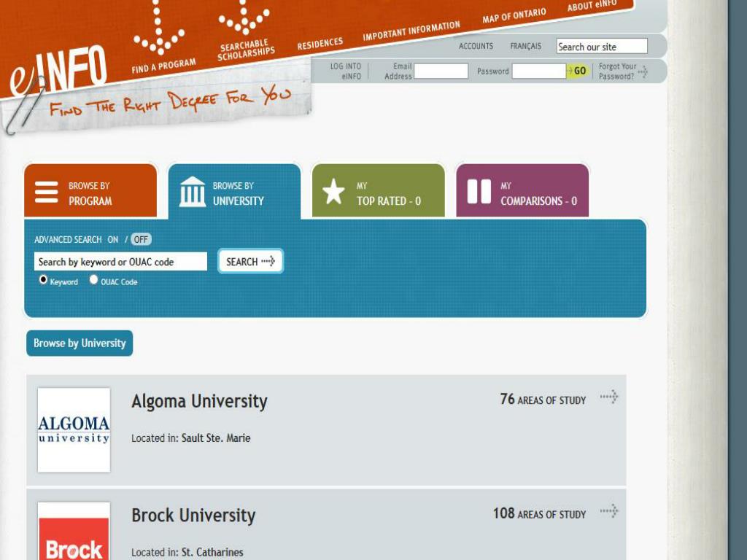Select the Keyword radio button

pos(43,279)
